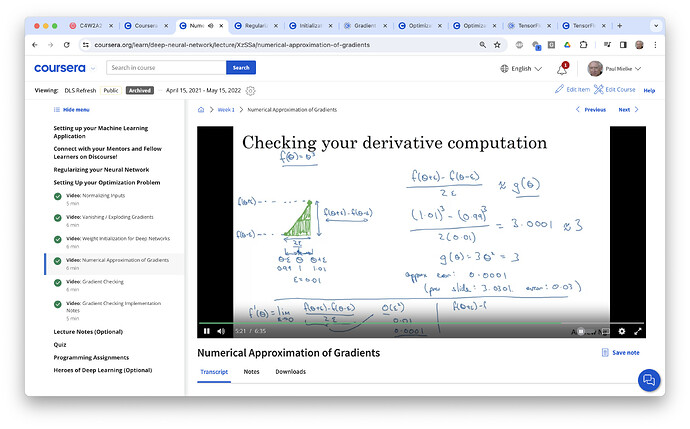Reload the browser page
Viewport: 690px width, 429px height.
point(66,45)
